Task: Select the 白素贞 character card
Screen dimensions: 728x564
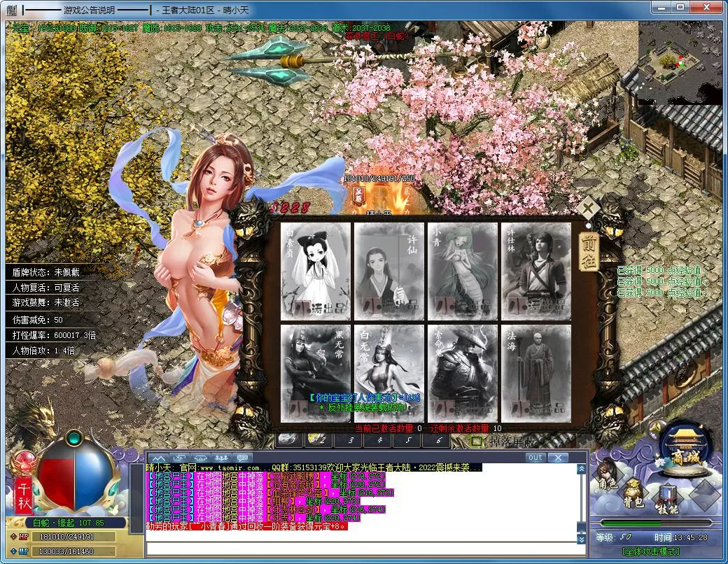Action: pos(316,271)
